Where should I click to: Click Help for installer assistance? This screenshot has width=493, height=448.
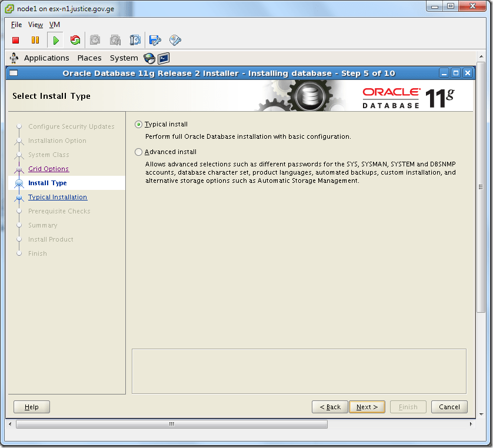pos(31,406)
